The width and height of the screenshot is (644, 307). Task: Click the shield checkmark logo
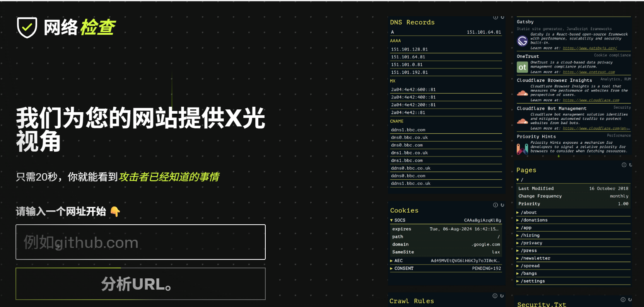[x=27, y=27]
